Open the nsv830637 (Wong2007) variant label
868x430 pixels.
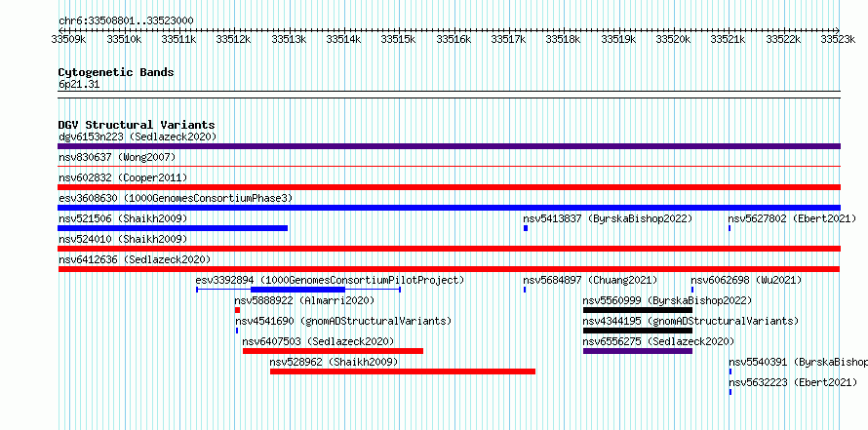pos(117,157)
